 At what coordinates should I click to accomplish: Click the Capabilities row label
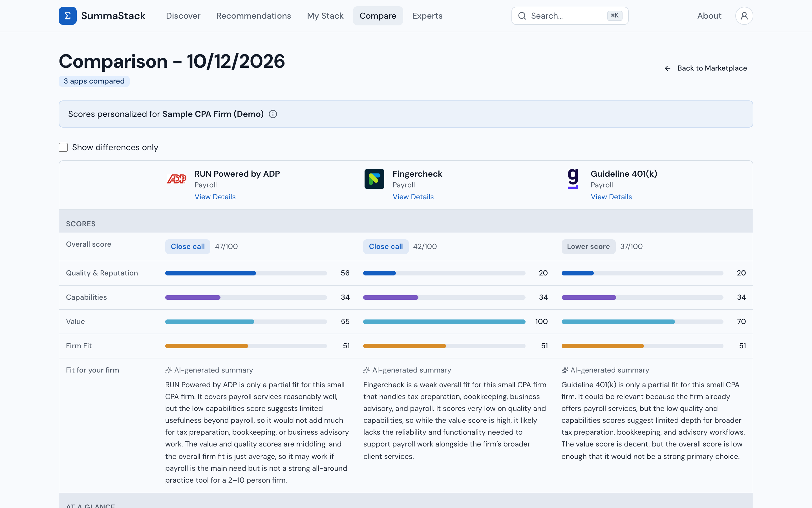(x=86, y=297)
